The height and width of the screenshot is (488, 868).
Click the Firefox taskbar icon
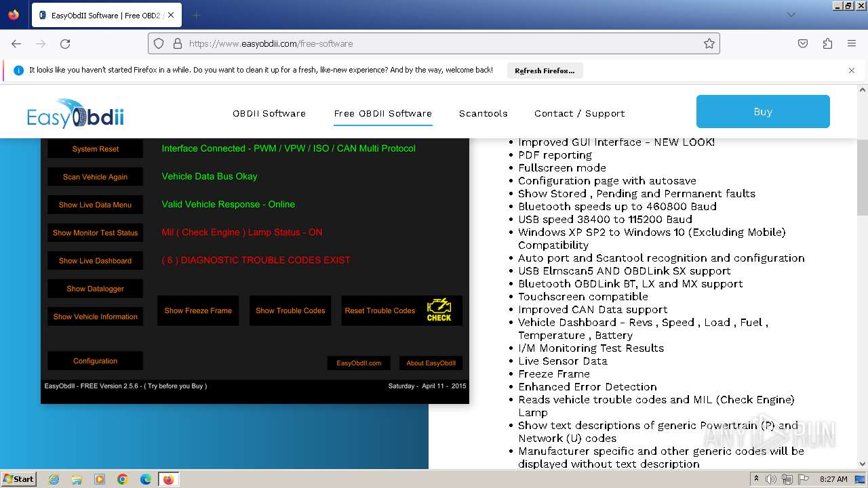point(168,479)
